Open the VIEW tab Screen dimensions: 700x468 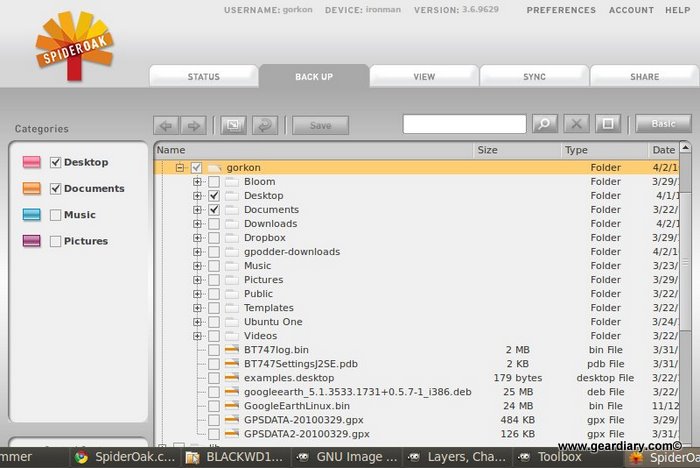(424, 76)
